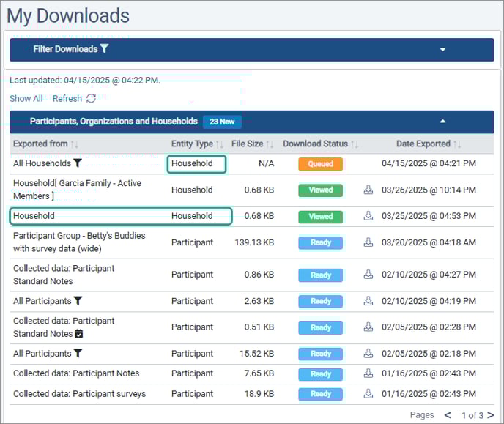
Task: Click the Exported from column header
Action: coord(40,144)
